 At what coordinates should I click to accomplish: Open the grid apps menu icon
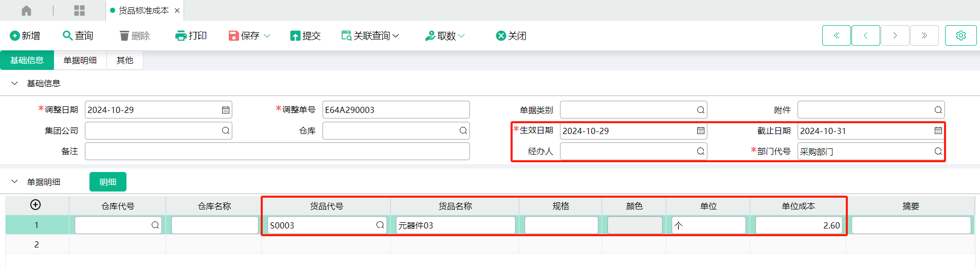pos(79,10)
